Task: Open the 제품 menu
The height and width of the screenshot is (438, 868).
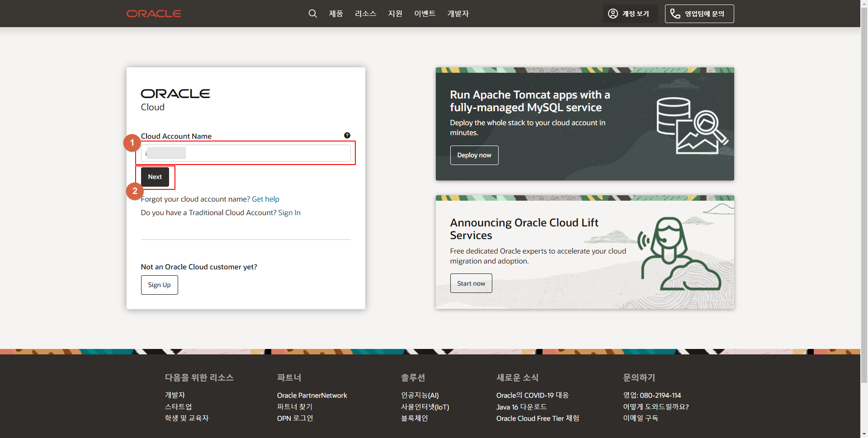Action: [336, 14]
